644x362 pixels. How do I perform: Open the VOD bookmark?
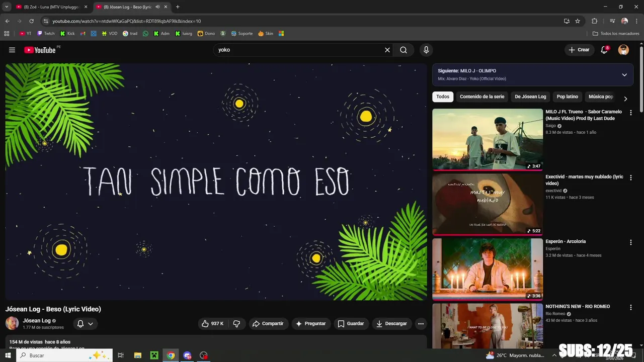point(110,34)
